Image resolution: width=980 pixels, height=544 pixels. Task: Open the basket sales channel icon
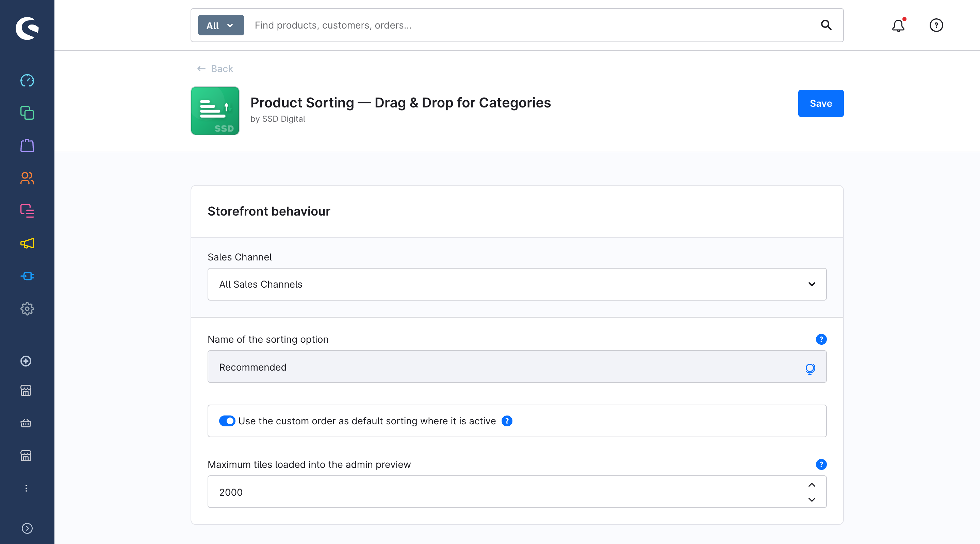(26, 423)
